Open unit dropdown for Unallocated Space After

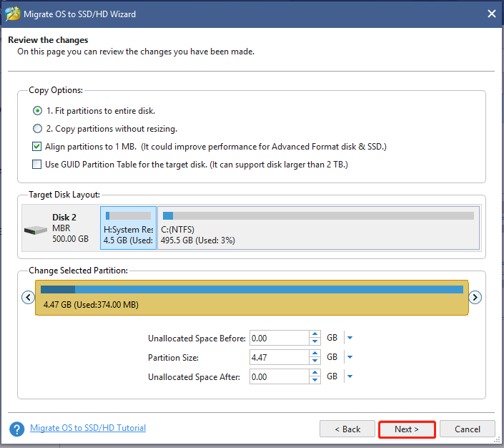click(350, 376)
